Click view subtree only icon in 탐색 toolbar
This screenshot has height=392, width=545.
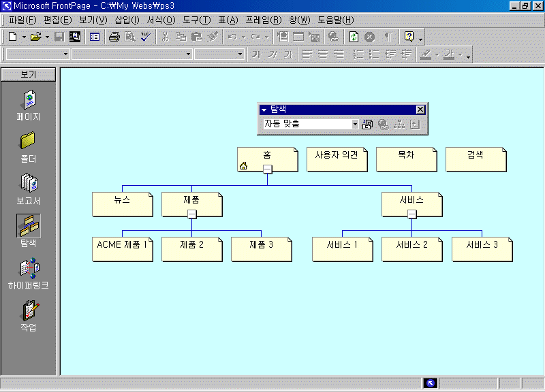[415, 125]
